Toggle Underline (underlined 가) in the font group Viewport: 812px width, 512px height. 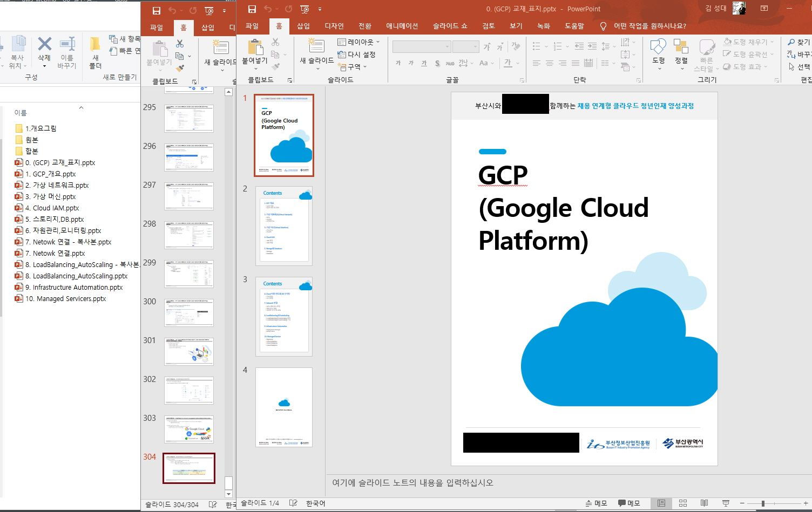[x=424, y=63]
